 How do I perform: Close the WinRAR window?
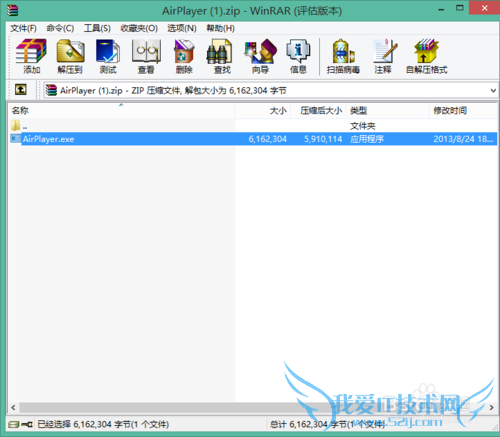click(x=484, y=8)
